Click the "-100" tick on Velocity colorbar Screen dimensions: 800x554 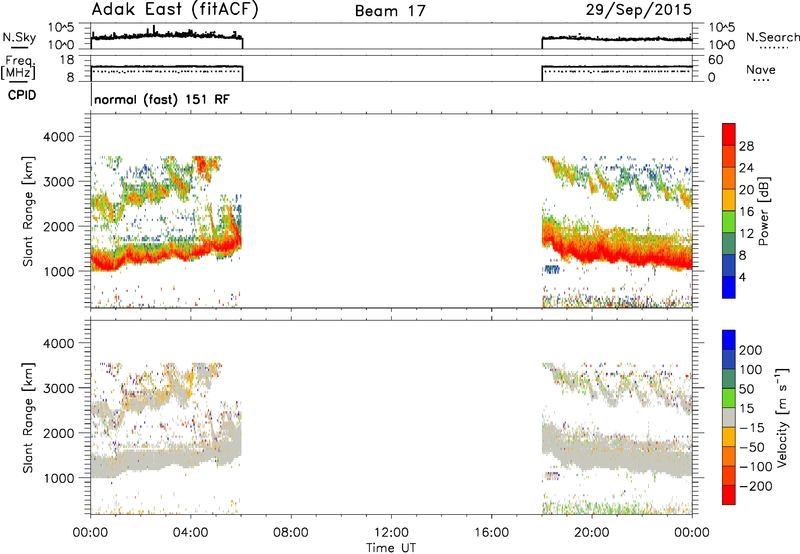tap(756, 467)
